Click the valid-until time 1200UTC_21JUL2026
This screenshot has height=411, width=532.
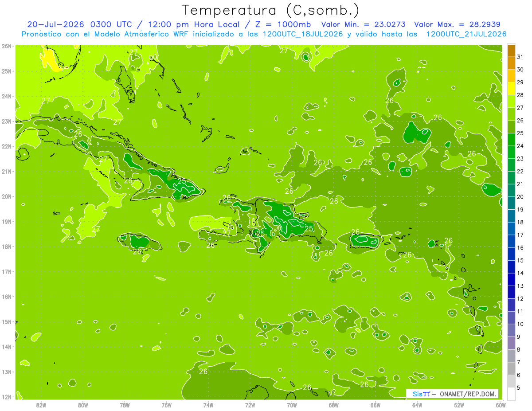466,34
